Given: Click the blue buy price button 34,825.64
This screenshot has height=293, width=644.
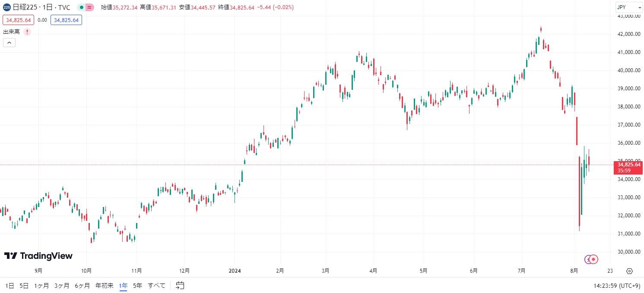Looking at the screenshot, I should (x=66, y=20).
